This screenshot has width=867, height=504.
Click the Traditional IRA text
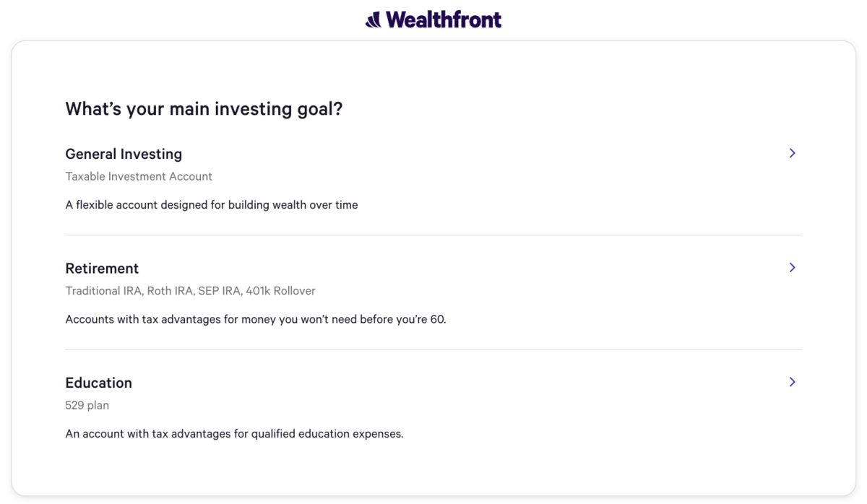tap(103, 291)
